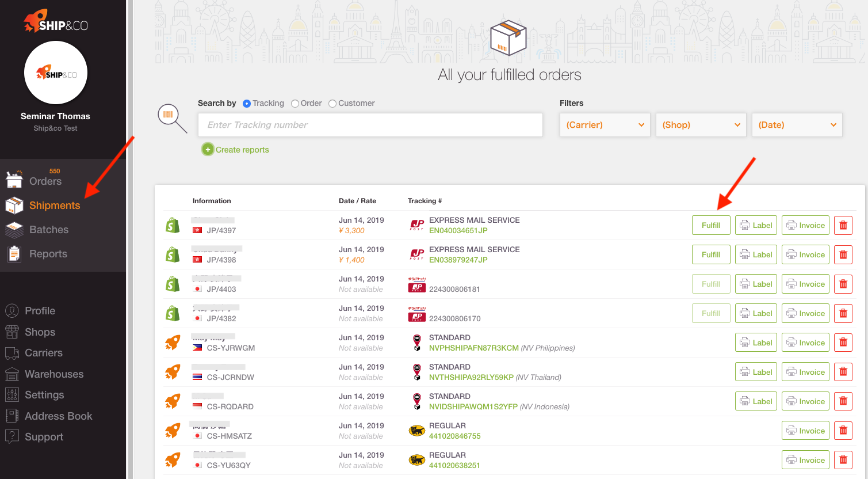Open tracking number EN038979247JP

[458, 260]
